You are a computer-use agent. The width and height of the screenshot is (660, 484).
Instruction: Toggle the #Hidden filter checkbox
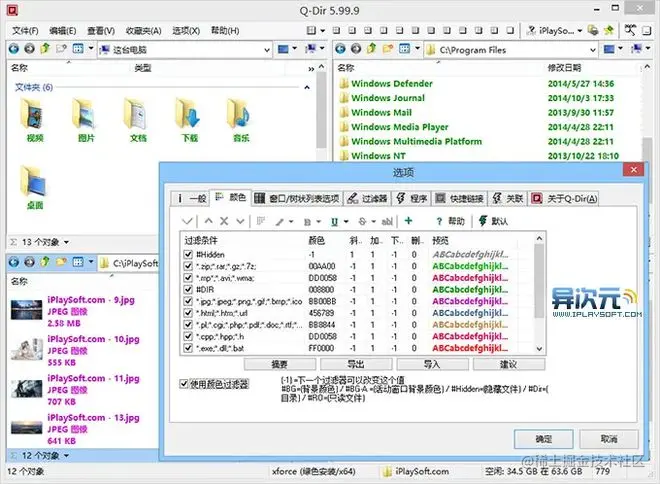point(188,254)
